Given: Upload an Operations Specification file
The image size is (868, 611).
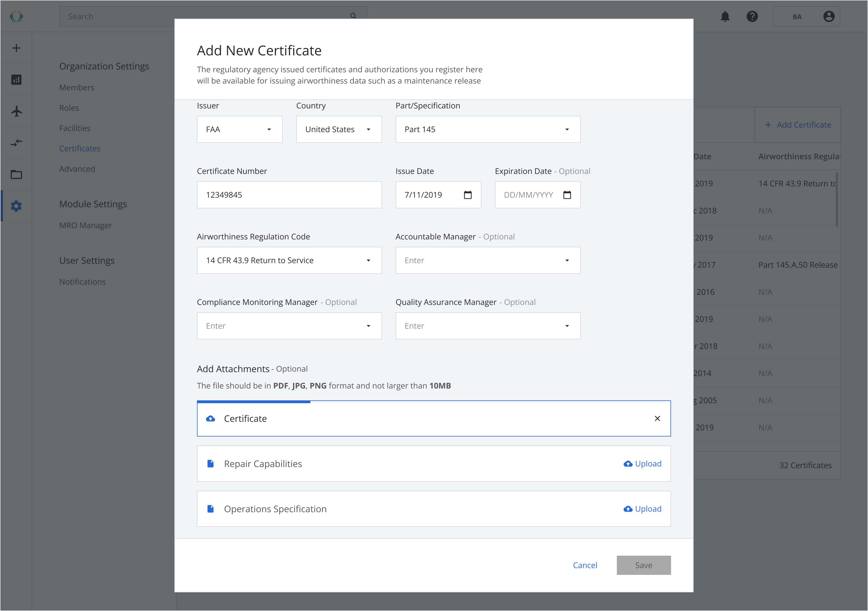Looking at the screenshot, I should coord(643,509).
